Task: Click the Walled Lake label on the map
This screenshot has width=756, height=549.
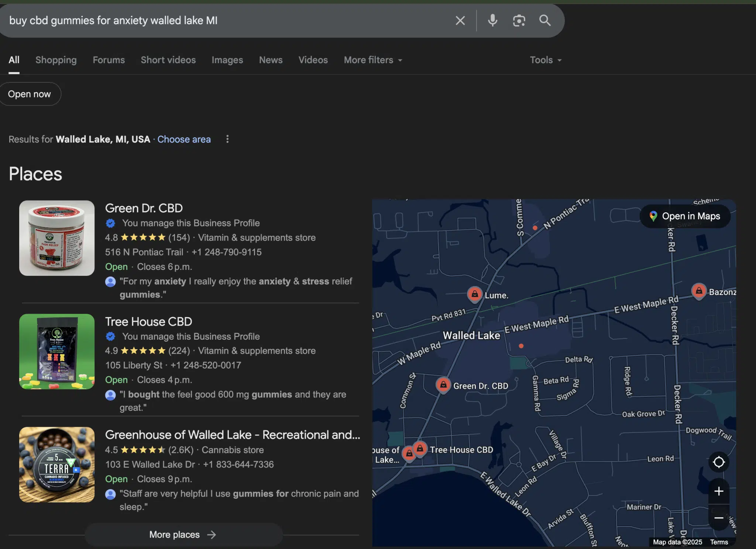Action: pos(471,335)
